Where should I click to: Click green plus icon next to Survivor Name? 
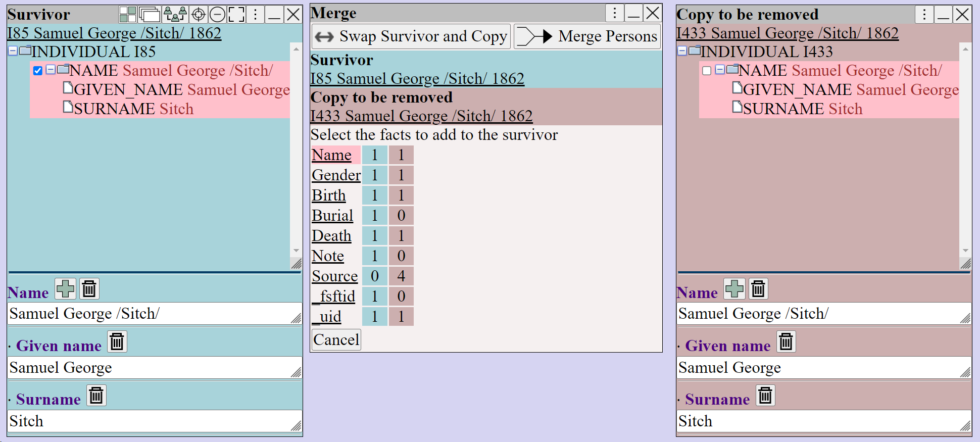coord(66,289)
